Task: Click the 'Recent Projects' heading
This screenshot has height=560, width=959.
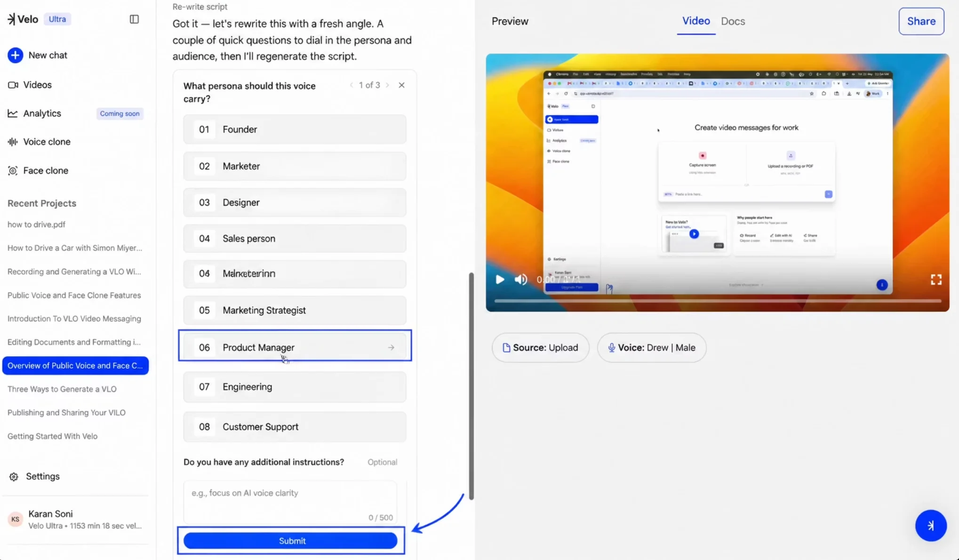Action: (x=42, y=203)
